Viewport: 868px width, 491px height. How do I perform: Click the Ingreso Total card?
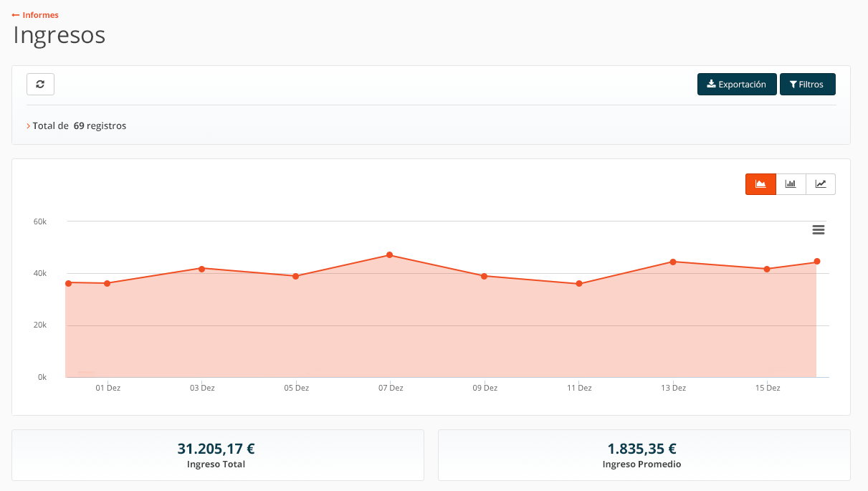217,455
